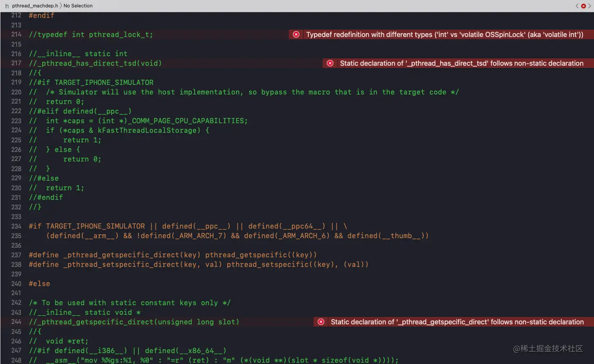Click '//_pthread_has_direct_tsd(void)' code text
The image size is (594, 364).
(95, 63)
